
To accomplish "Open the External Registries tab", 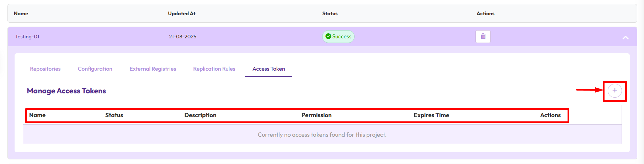I will tap(153, 69).
